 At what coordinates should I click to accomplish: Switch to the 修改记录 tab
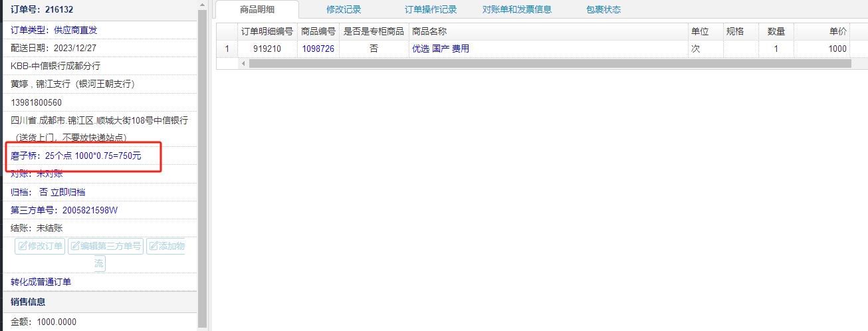pyautogui.click(x=344, y=9)
